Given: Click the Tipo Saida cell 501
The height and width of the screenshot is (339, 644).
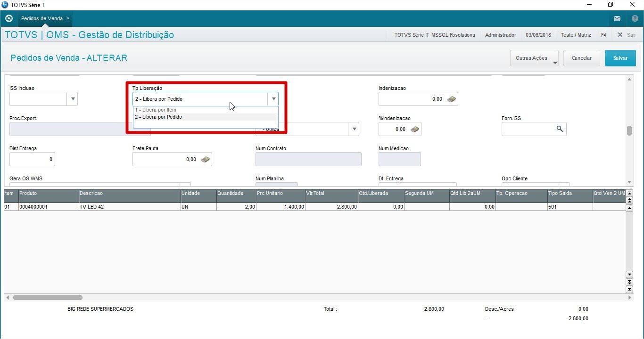Looking at the screenshot, I should 570,207.
